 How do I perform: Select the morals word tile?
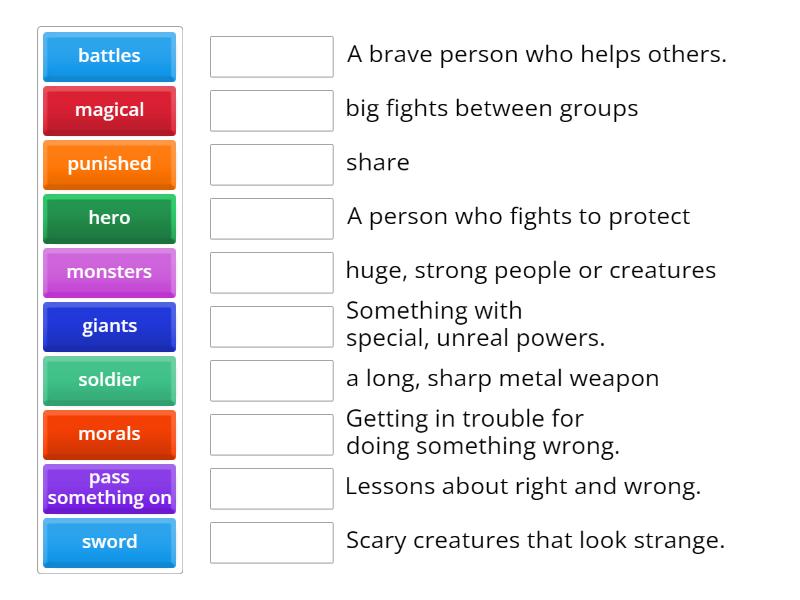coord(109,434)
